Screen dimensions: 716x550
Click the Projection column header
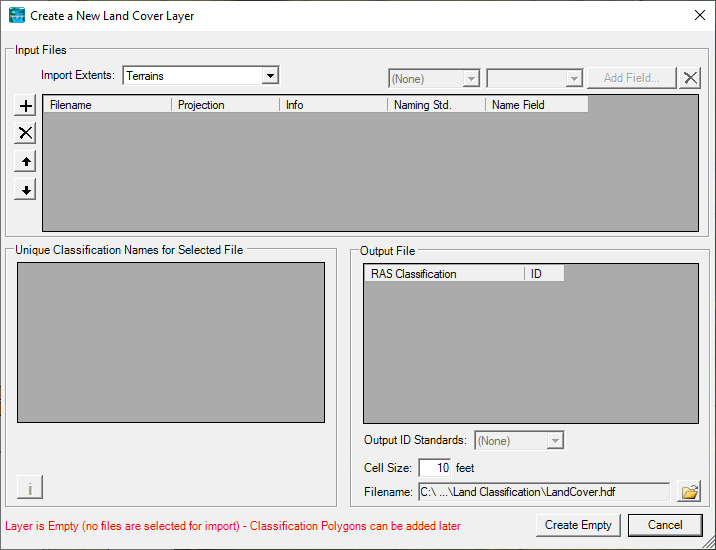pyautogui.click(x=225, y=105)
